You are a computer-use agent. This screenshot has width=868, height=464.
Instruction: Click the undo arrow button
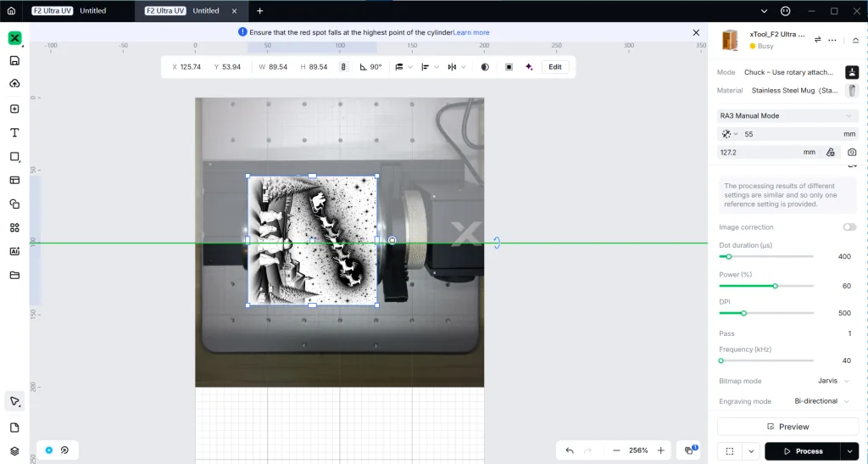click(x=570, y=450)
